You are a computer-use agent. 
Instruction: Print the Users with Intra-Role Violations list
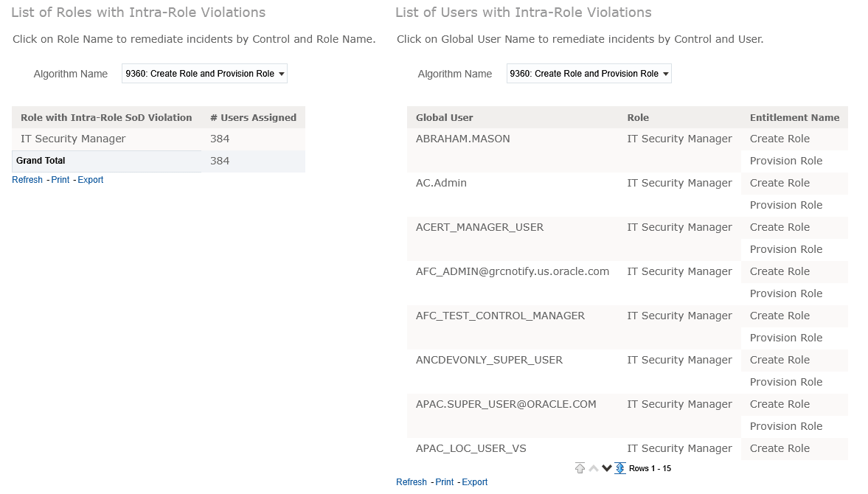[445, 481]
